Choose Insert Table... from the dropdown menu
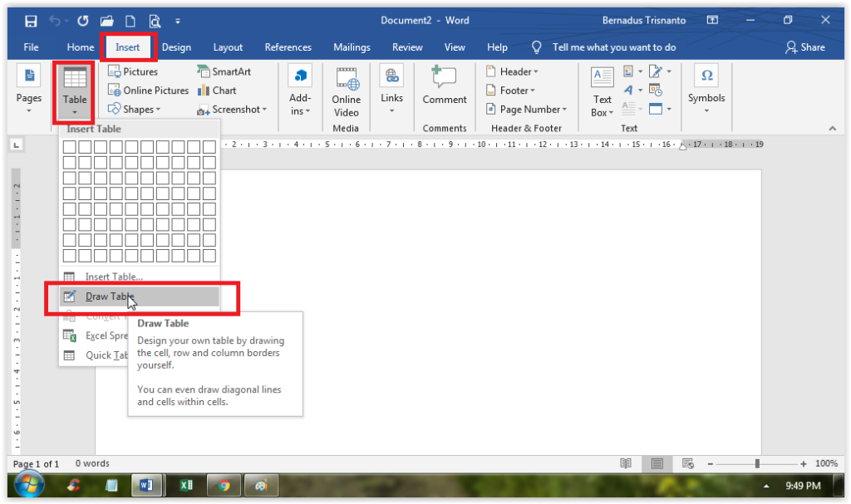 tap(114, 276)
